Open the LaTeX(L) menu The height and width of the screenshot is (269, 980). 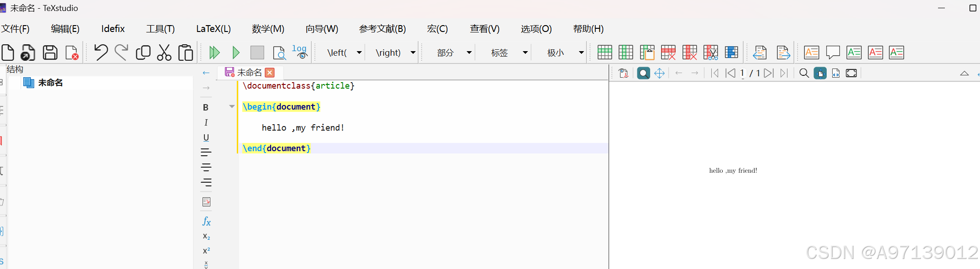(213, 29)
